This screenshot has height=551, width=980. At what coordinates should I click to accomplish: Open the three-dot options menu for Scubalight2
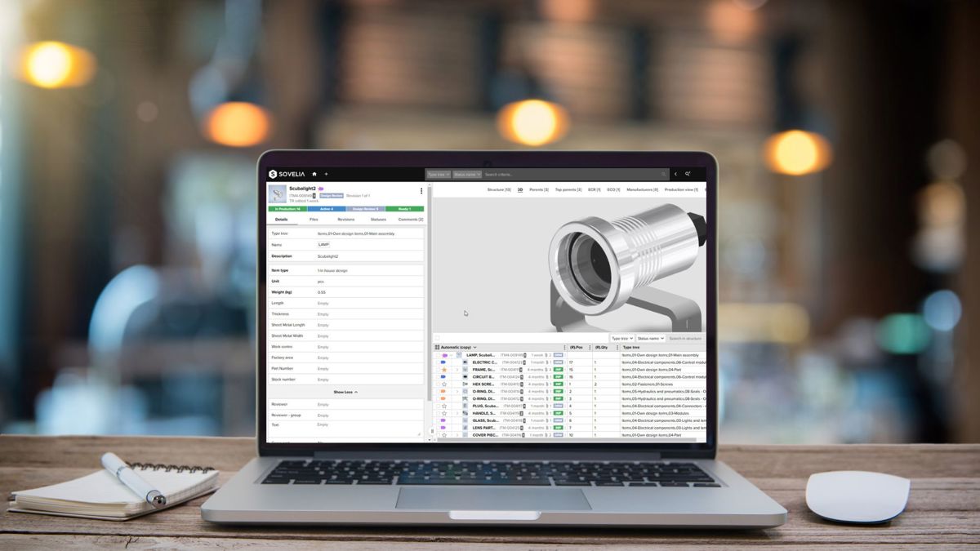pyautogui.click(x=421, y=192)
